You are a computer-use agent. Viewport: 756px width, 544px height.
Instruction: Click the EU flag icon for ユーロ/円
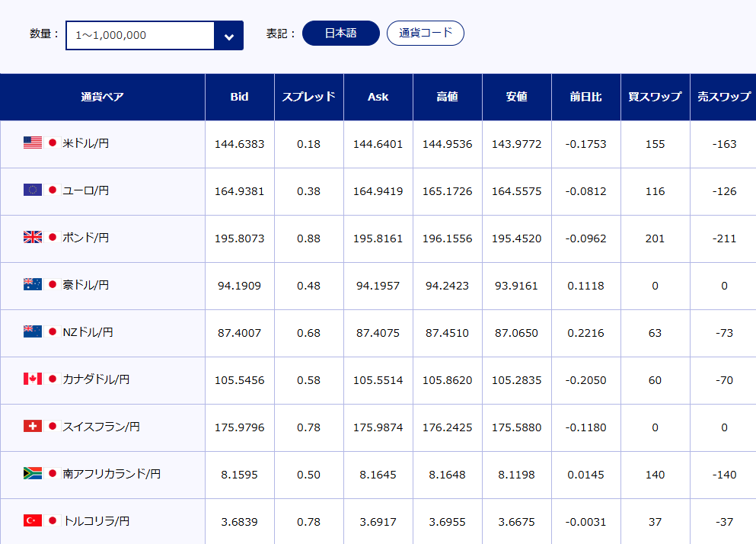[x=33, y=190]
